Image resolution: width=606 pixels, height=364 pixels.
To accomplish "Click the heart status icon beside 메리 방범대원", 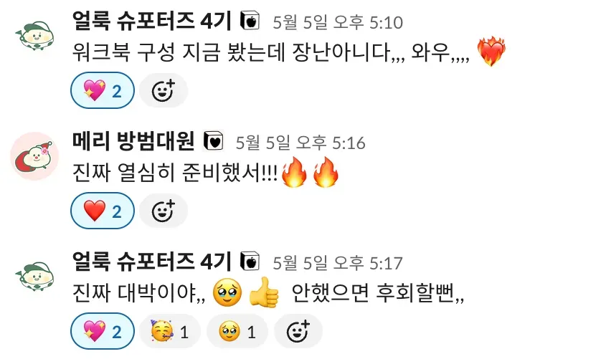I will click(213, 141).
